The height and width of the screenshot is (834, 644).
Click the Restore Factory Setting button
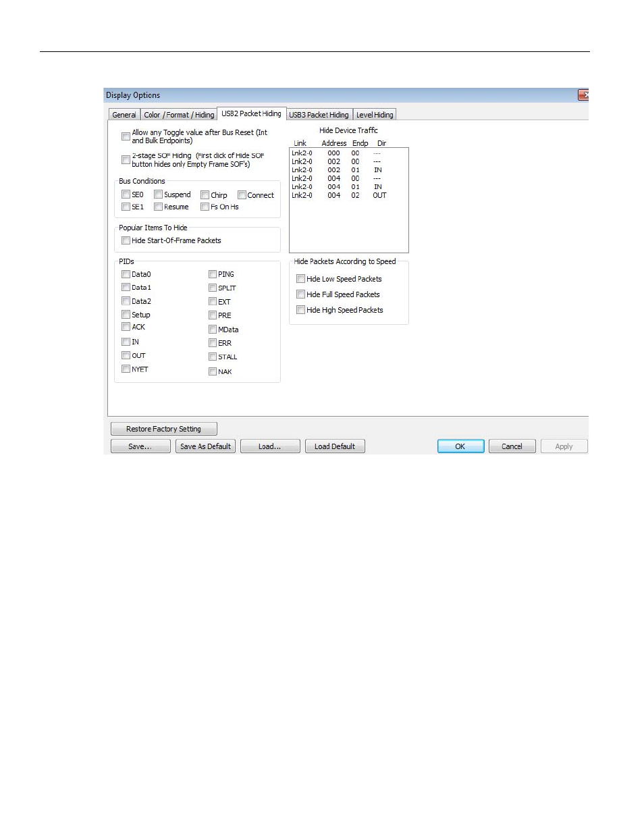(164, 429)
